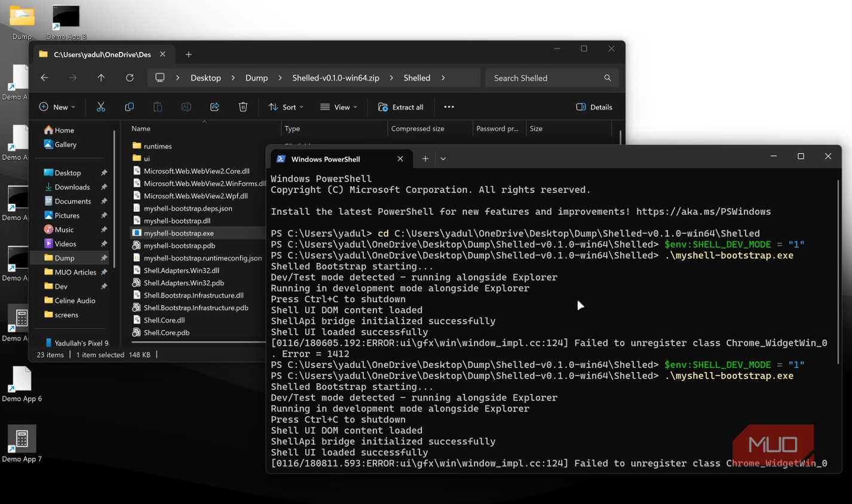Open a new PowerShell terminal tab
This screenshot has width=852, height=504.
(x=425, y=159)
